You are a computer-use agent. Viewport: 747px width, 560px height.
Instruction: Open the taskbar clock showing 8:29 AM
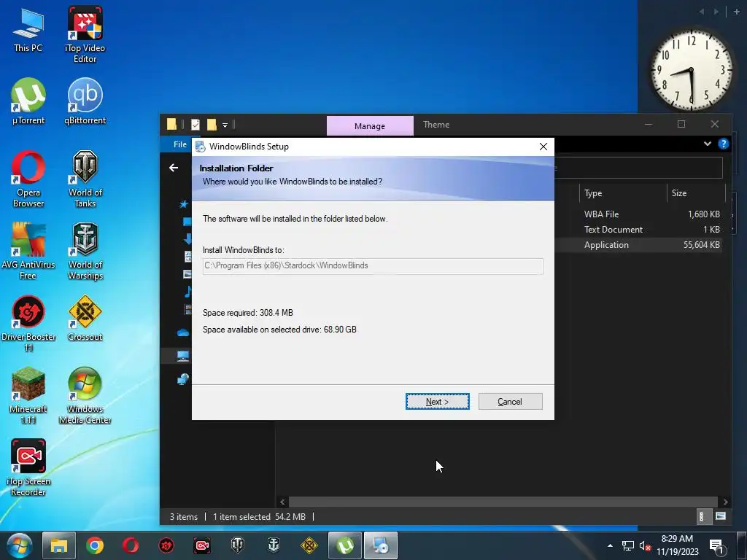pyautogui.click(x=677, y=545)
